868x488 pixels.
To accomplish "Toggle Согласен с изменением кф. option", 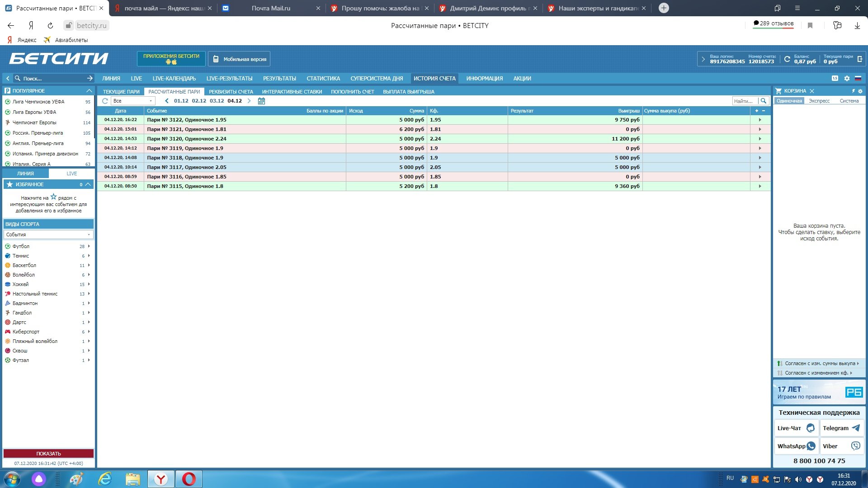I will pos(816,373).
